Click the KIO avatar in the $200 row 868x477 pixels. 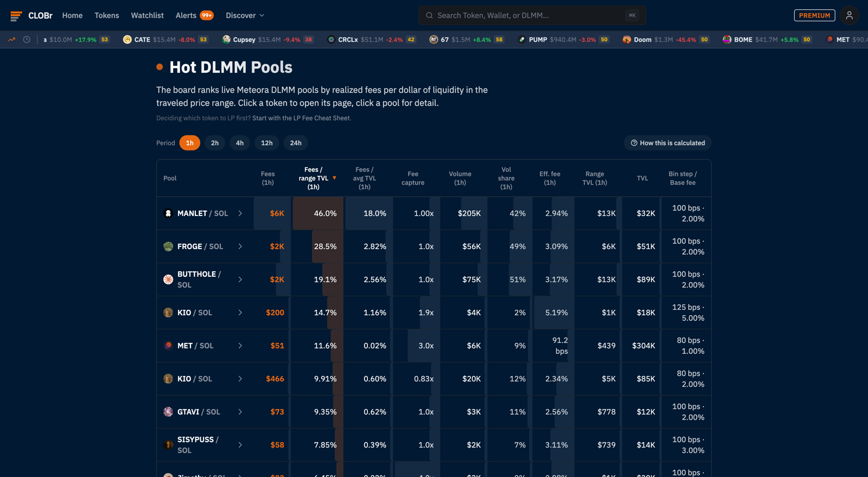[168, 313]
